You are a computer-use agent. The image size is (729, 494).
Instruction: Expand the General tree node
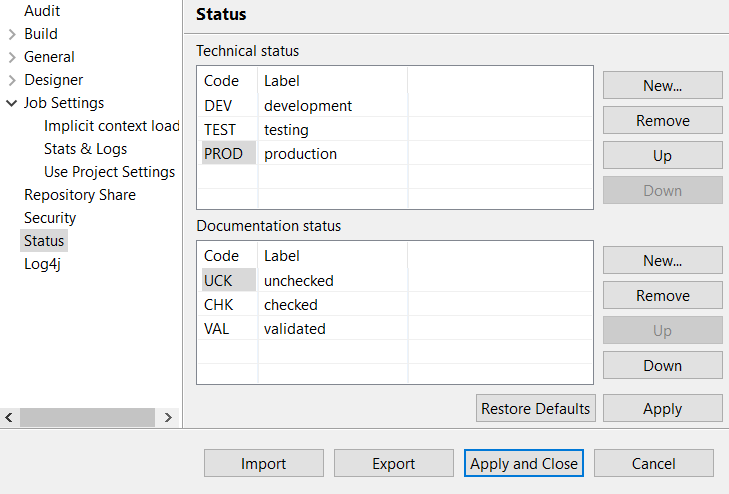pyautogui.click(x=12, y=57)
